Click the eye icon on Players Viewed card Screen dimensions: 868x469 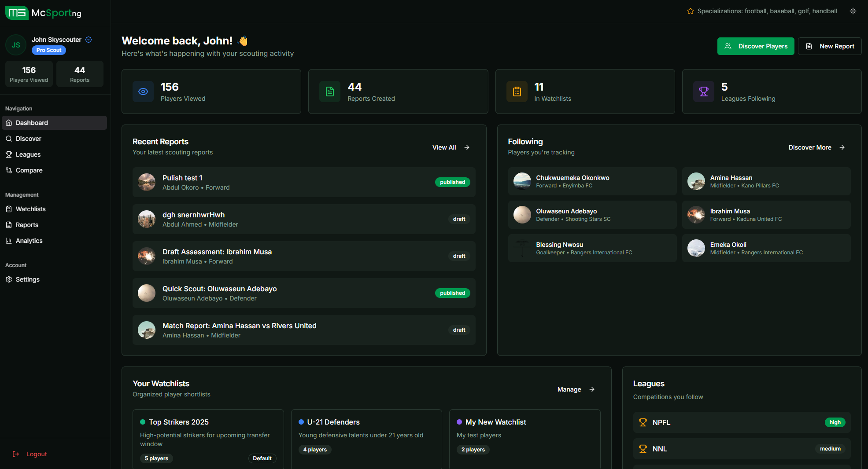point(143,92)
